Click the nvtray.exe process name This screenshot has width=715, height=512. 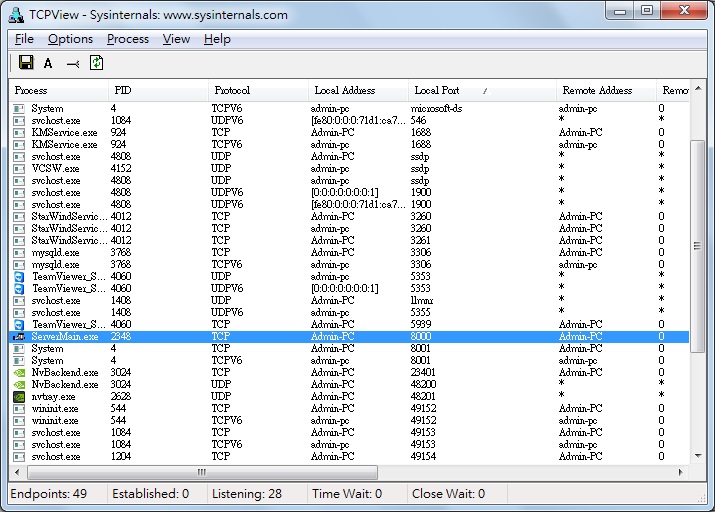54,397
